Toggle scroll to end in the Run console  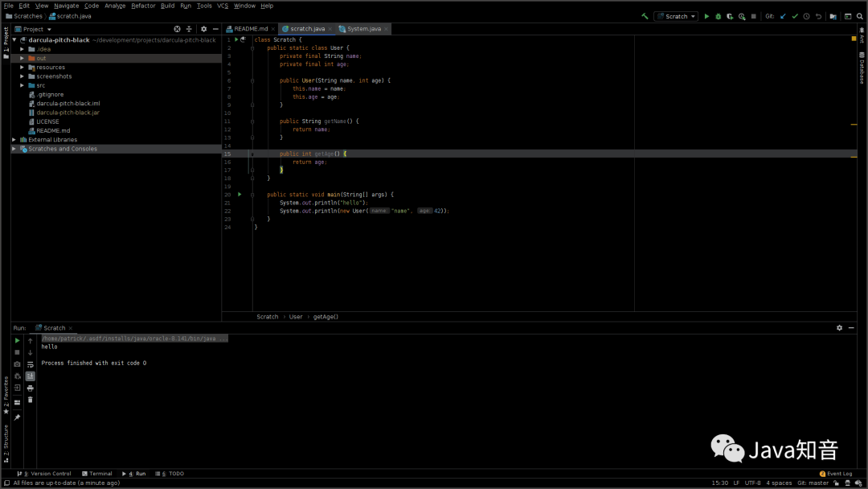[31, 376]
